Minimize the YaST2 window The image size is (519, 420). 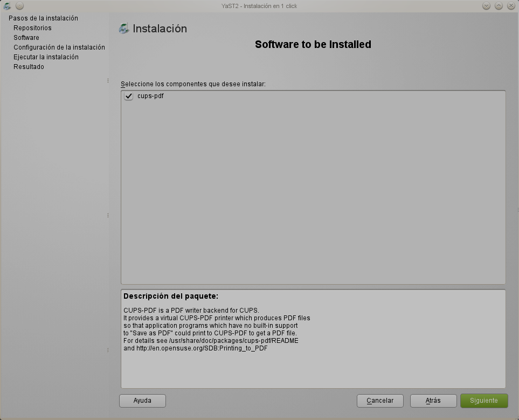(x=486, y=5)
